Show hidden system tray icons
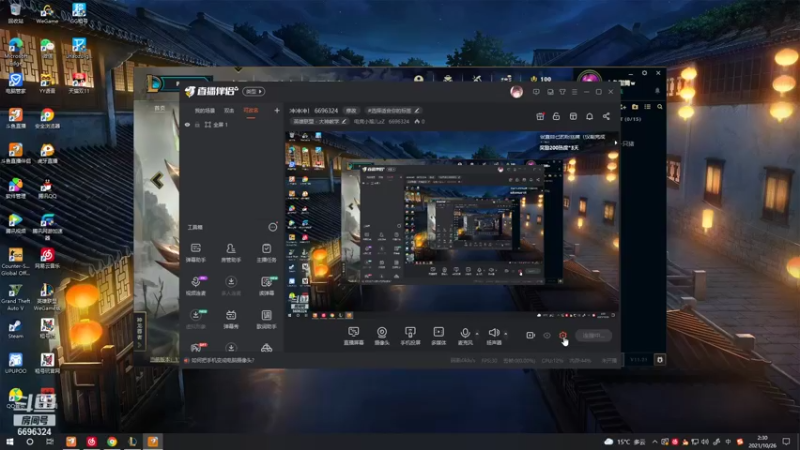The height and width of the screenshot is (450, 800). (x=654, y=442)
